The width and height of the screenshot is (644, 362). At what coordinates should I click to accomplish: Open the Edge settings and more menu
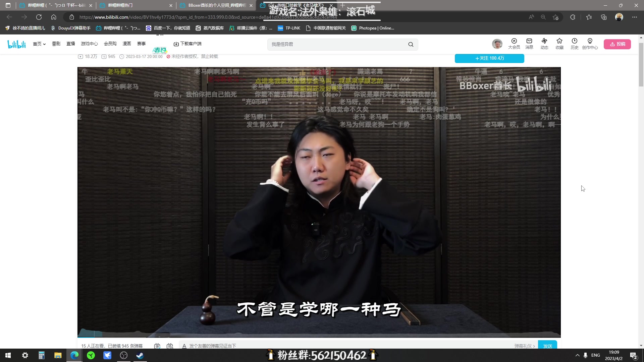click(x=634, y=17)
